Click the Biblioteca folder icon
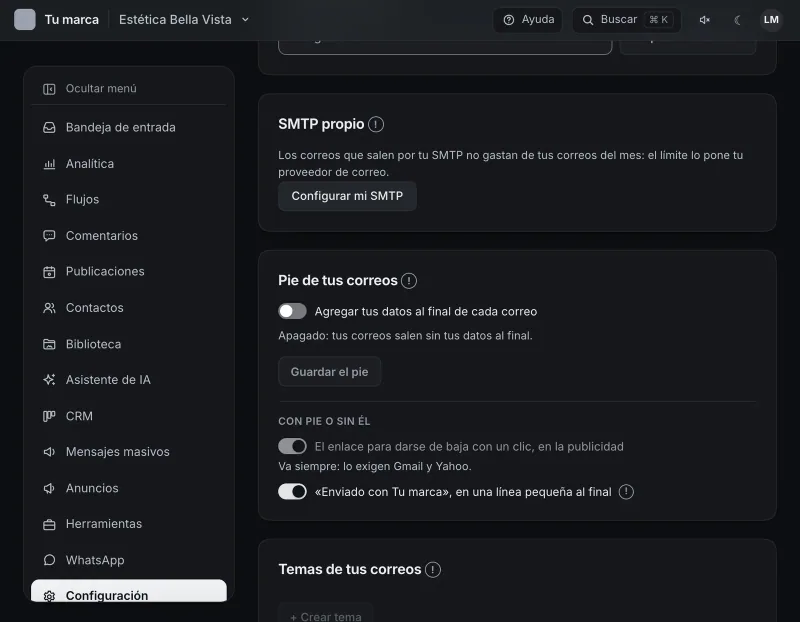The height and width of the screenshot is (622, 800). point(49,344)
